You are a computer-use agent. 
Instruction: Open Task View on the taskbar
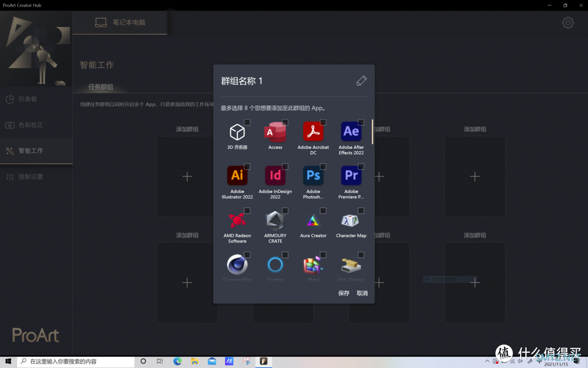tap(160, 361)
